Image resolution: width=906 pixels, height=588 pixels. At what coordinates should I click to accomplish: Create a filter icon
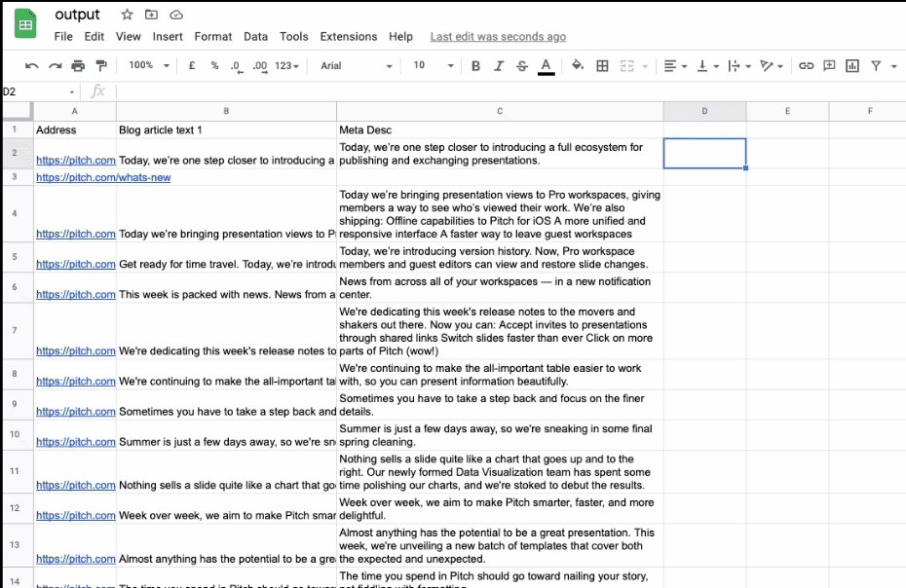coord(876,66)
